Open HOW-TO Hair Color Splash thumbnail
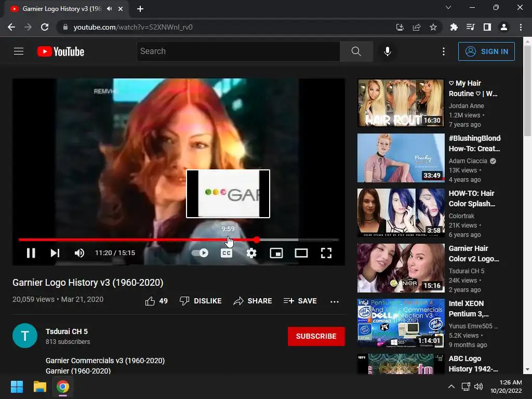The width and height of the screenshot is (532, 399). pyautogui.click(x=401, y=212)
